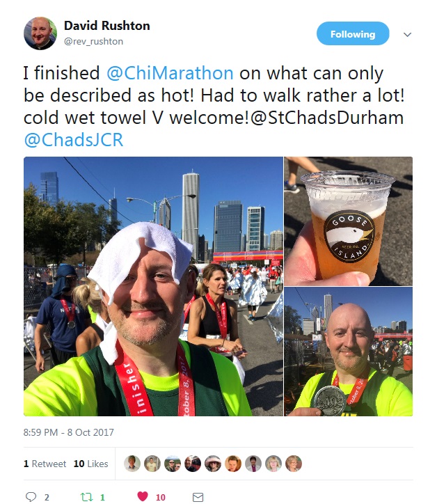Open the @ChiMarathon mention link
Viewport: 437px width, 504px height.
coord(170,73)
